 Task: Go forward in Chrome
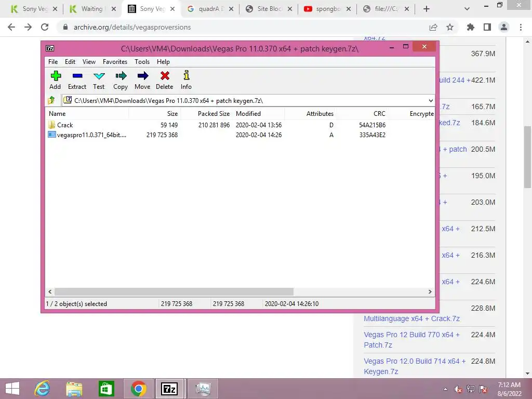point(28,27)
